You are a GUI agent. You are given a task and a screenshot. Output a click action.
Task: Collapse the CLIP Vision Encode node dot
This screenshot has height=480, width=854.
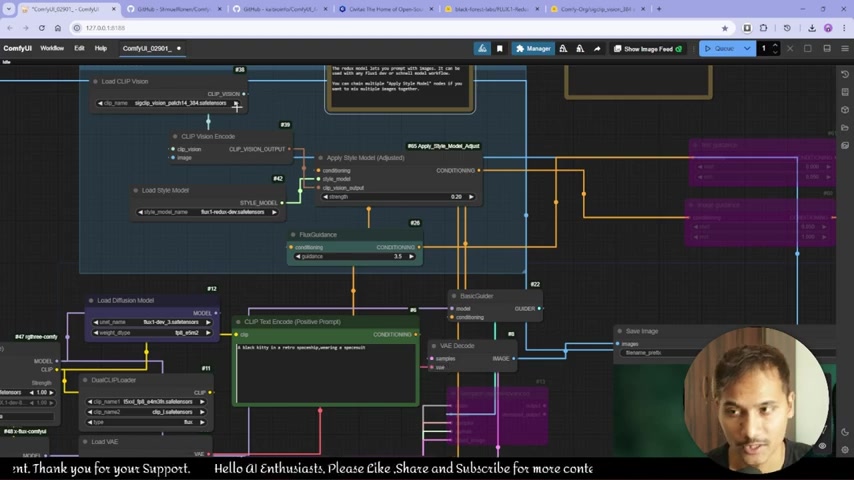[x=175, y=137]
